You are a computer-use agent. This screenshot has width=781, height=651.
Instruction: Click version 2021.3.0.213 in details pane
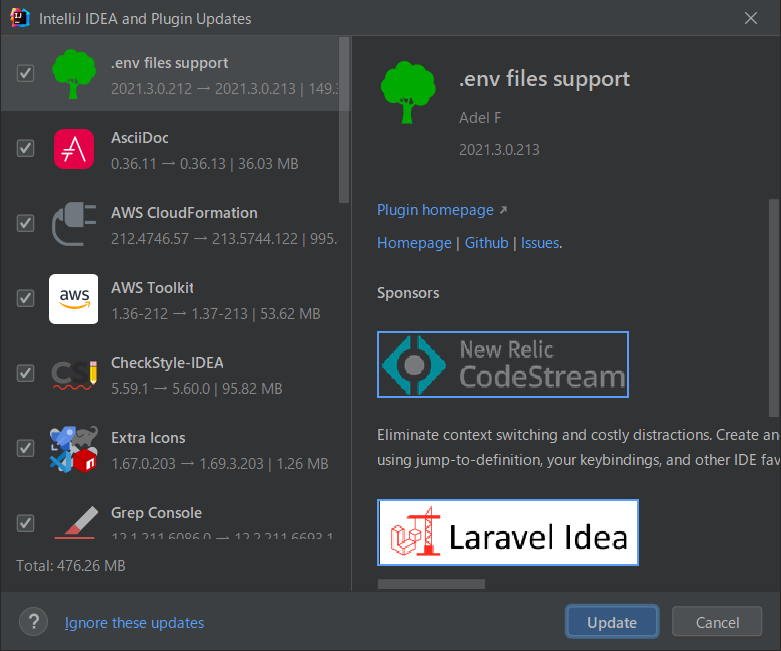pos(499,150)
